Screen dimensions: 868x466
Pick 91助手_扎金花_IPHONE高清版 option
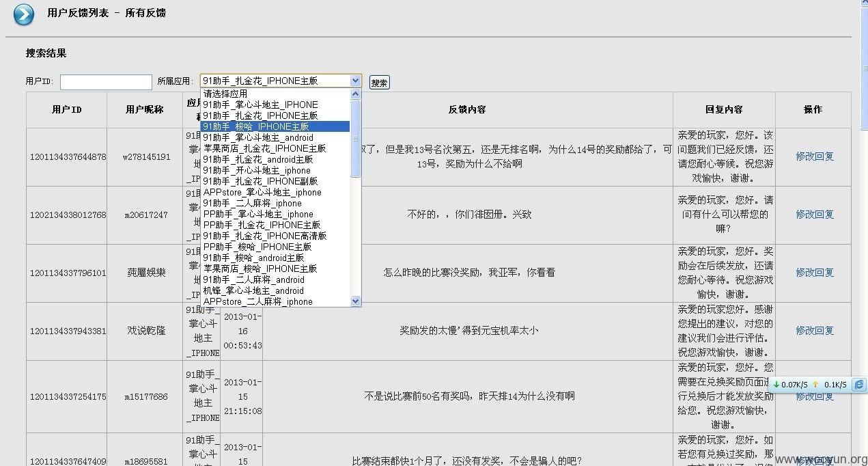coord(275,236)
